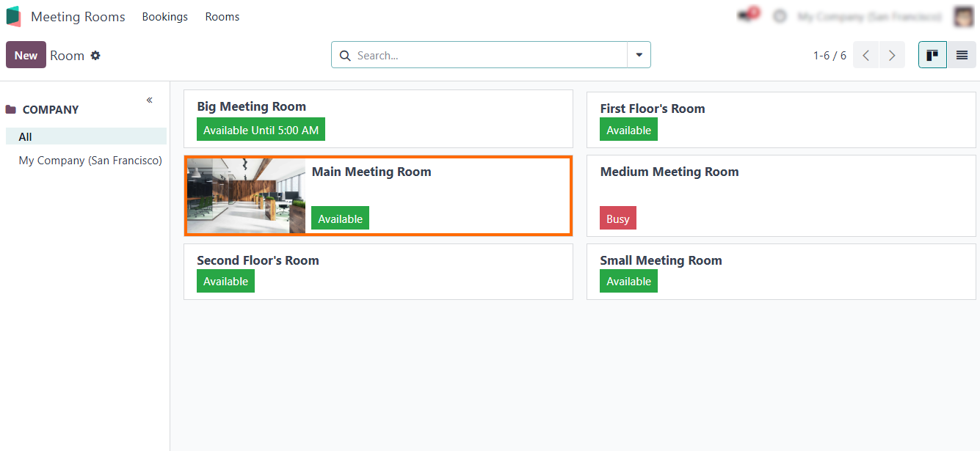Open the Bookings menu
Viewport: 980px width, 451px height.
[164, 16]
